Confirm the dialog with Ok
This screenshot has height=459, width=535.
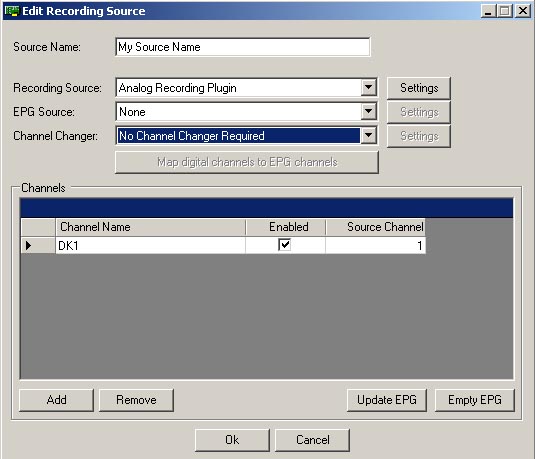click(232, 440)
